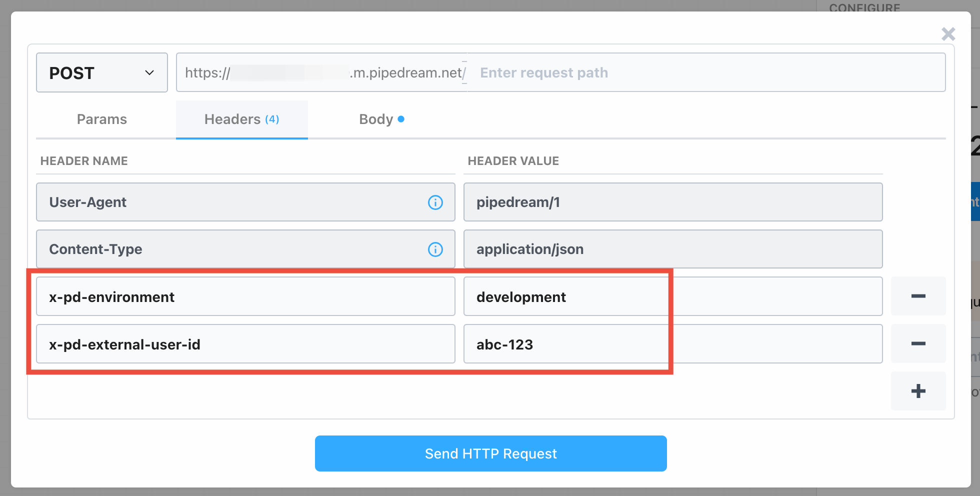
Task: Remove the x-pd-external-user-id header row
Action: click(918, 343)
